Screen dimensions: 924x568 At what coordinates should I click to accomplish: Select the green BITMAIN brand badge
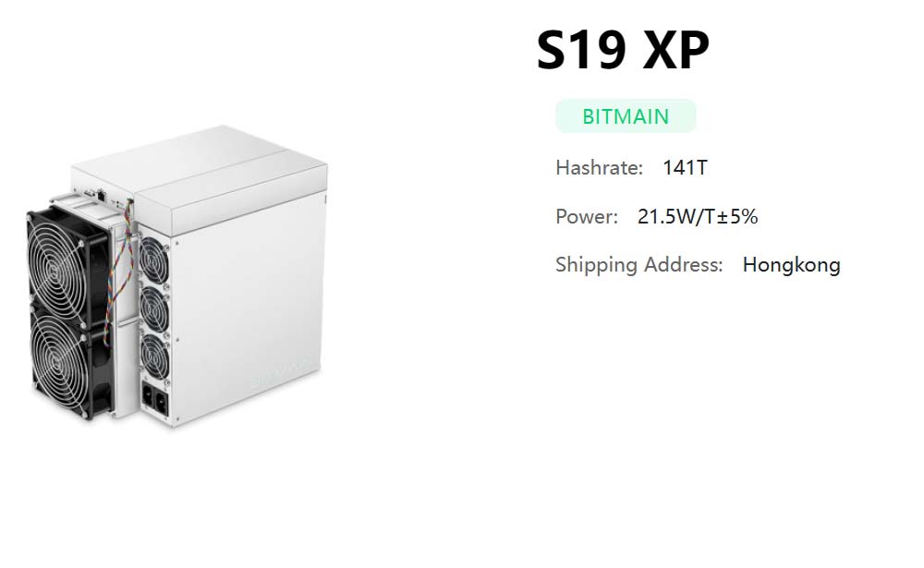[626, 116]
